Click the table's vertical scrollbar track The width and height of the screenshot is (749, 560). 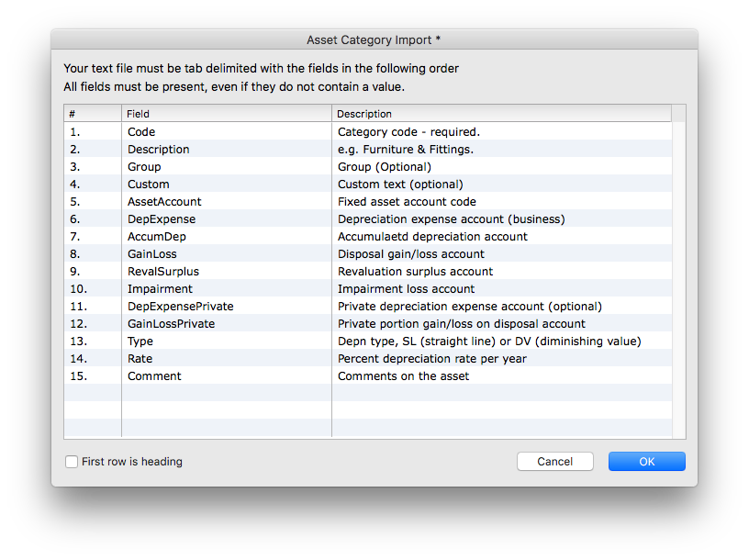click(679, 279)
